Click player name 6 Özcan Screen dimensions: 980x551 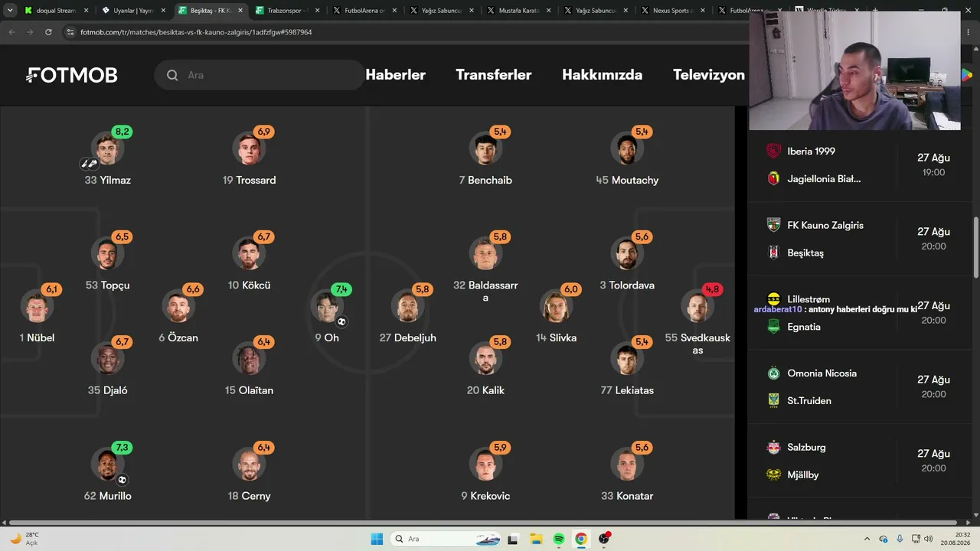pos(178,337)
